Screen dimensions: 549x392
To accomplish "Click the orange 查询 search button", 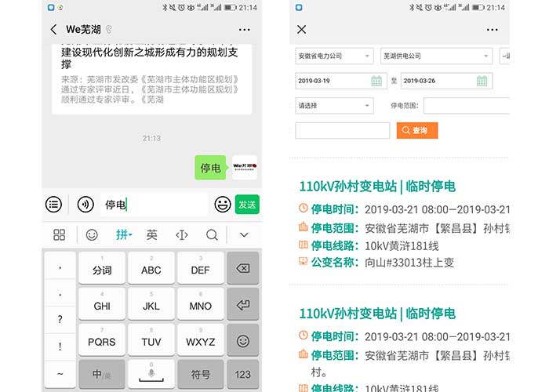I will (x=417, y=130).
